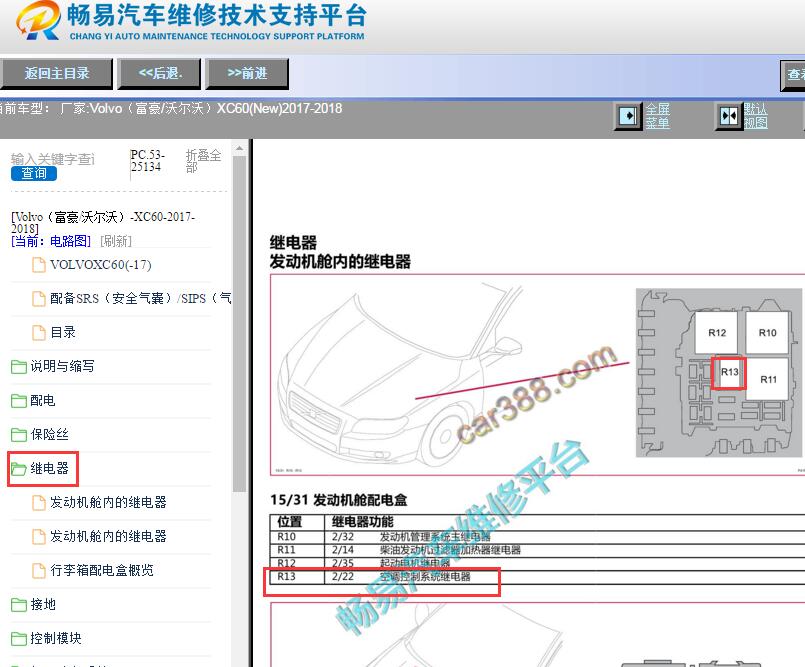Click the default view icon
This screenshot has height=667, width=805.
[729, 116]
